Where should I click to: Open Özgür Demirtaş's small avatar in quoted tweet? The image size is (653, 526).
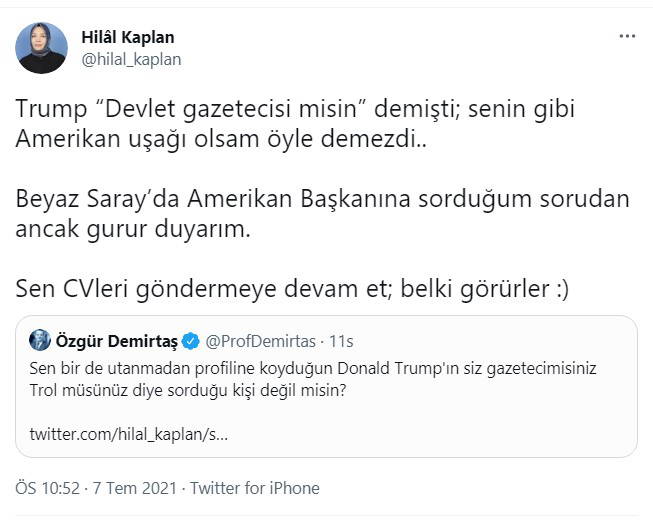(x=40, y=340)
